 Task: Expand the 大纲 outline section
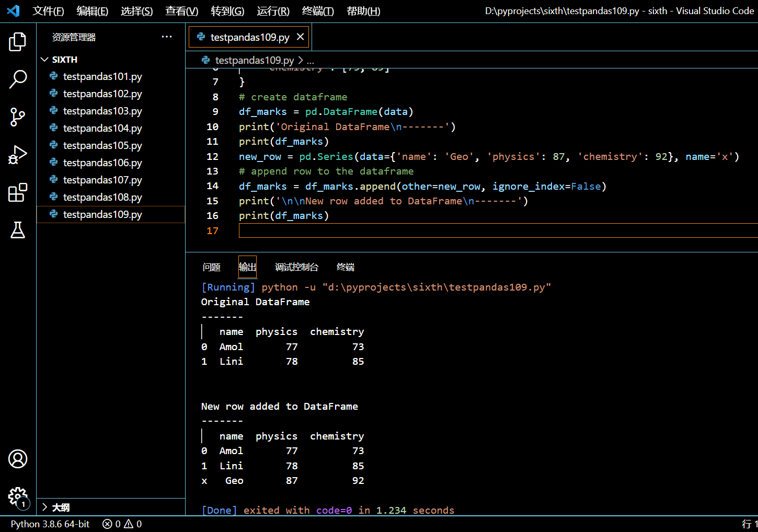click(x=45, y=507)
